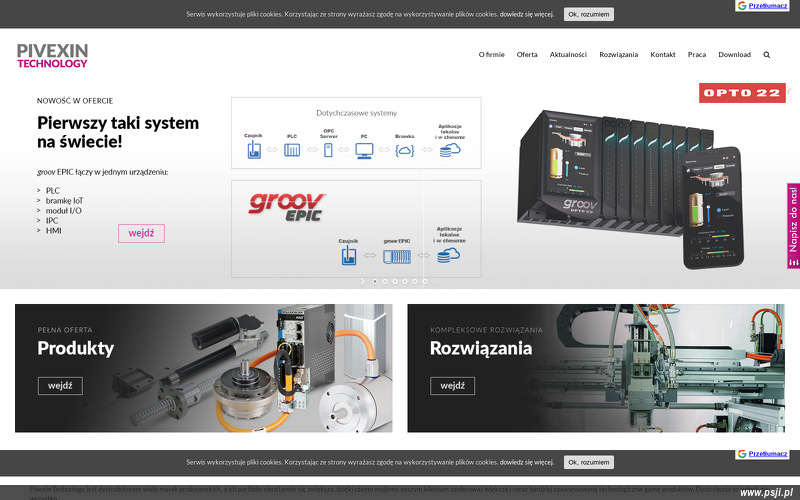Follow dowiedz się więcej in lower cookie bar
The width and height of the screenshot is (800, 500).
coord(527,462)
